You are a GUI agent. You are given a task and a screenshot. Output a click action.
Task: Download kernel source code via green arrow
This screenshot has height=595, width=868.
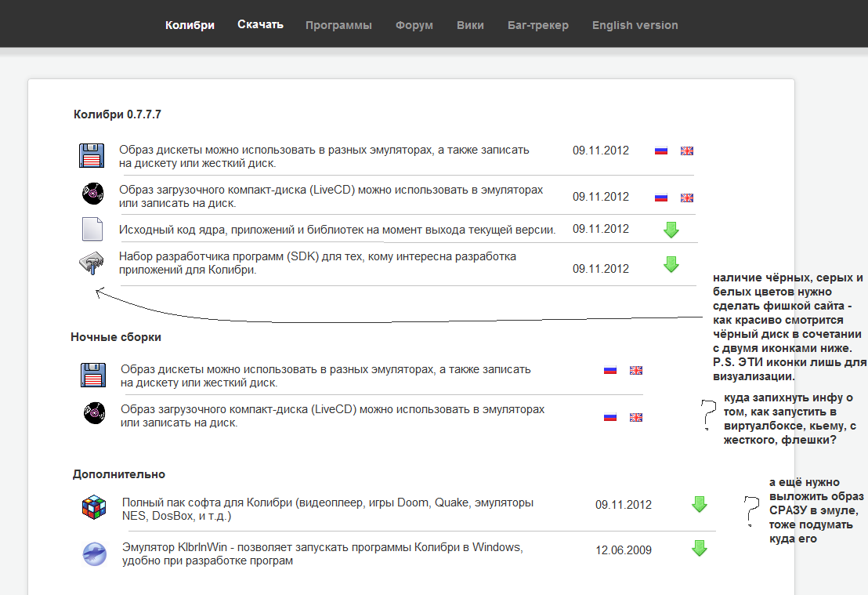click(671, 230)
